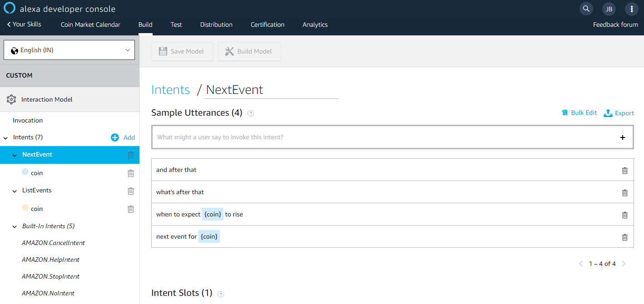Click the globe icon in the language selector

click(15, 50)
